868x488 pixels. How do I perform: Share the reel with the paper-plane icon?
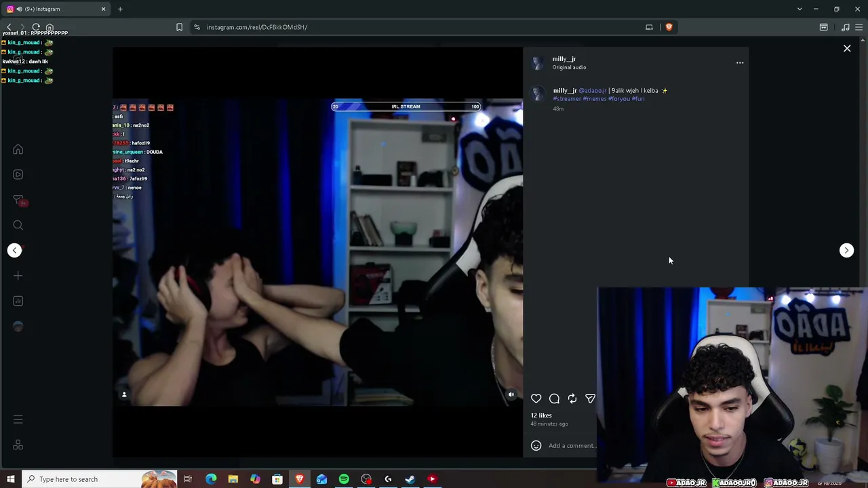pos(590,399)
